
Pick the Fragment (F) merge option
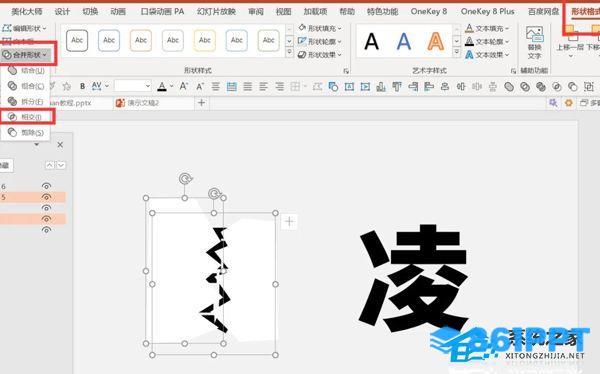pos(26,101)
